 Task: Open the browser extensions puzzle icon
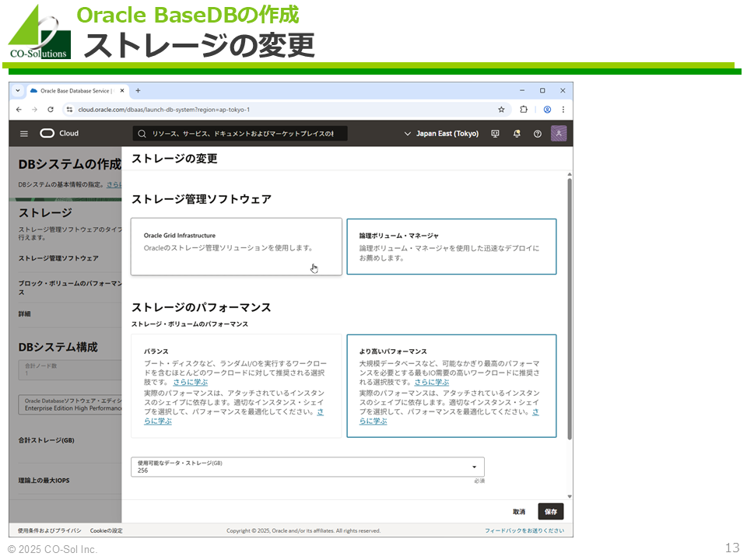524,110
